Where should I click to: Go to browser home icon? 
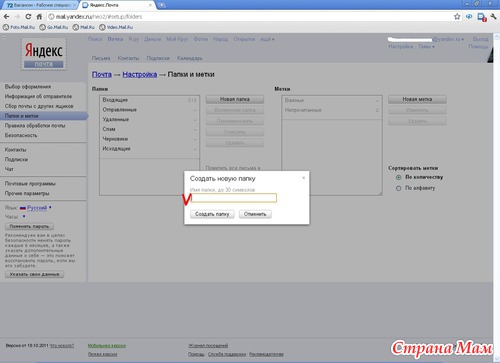point(39,17)
